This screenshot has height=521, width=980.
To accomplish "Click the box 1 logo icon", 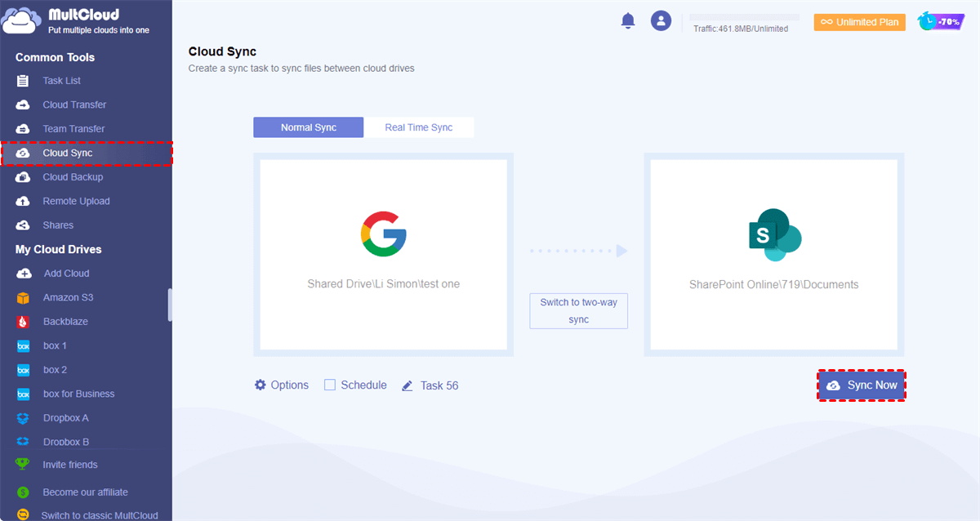I will tap(23, 346).
